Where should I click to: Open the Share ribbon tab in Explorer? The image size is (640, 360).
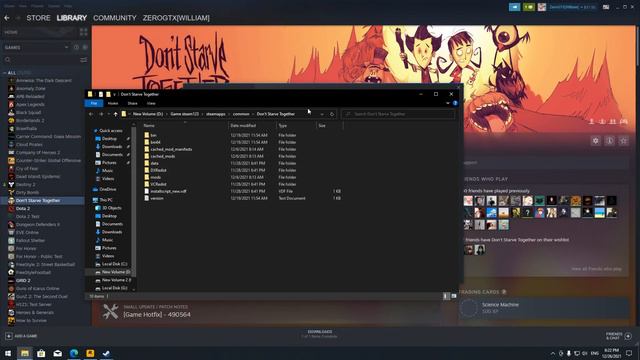133,103
